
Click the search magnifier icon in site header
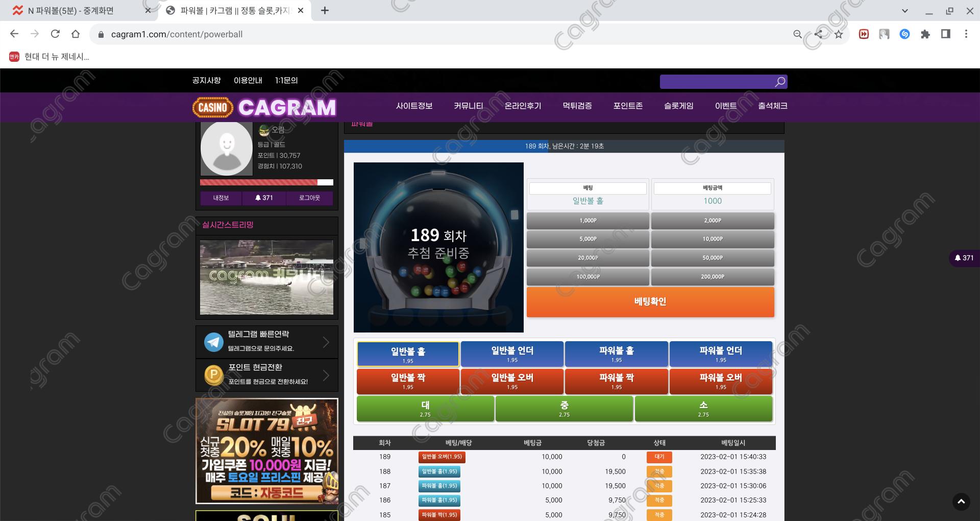pos(780,82)
